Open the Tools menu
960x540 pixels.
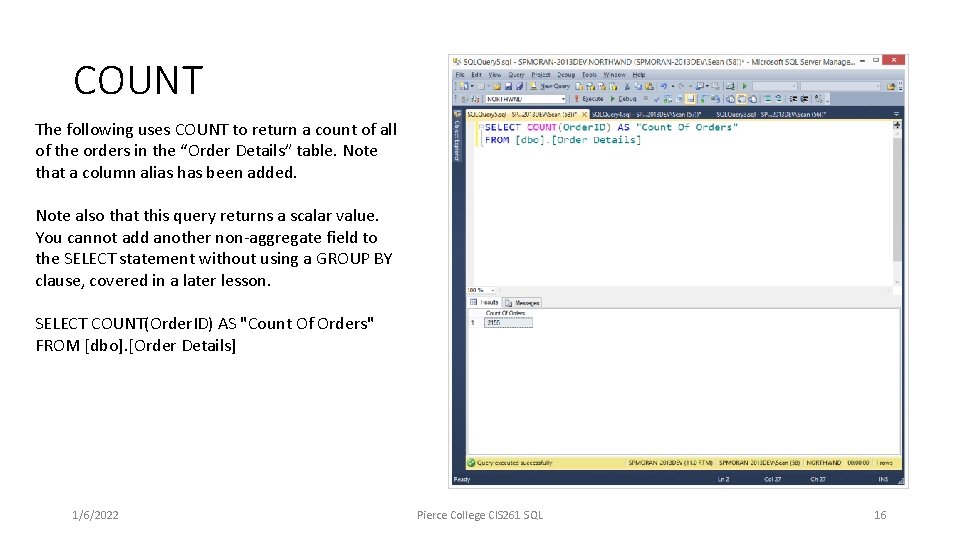pyautogui.click(x=589, y=75)
